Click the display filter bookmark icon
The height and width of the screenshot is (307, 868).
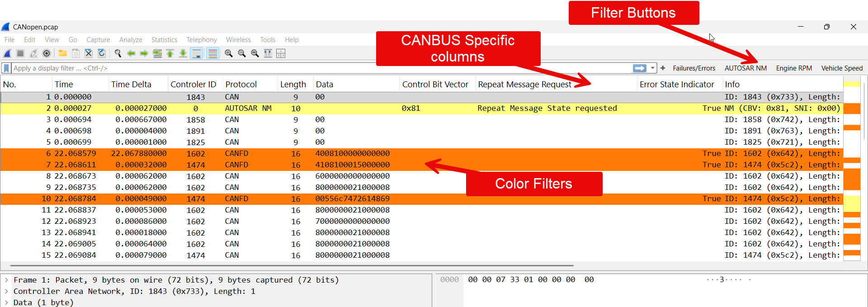[x=6, y=68]
